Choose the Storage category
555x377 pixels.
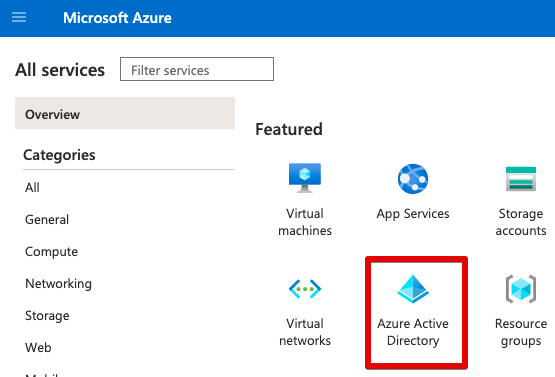47,315
